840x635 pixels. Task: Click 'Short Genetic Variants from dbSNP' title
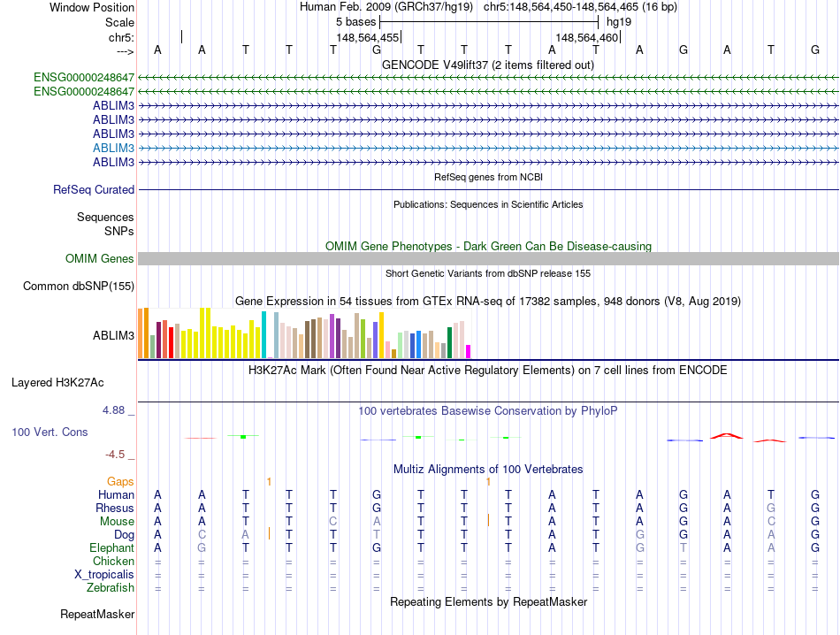tap(488, 273)
